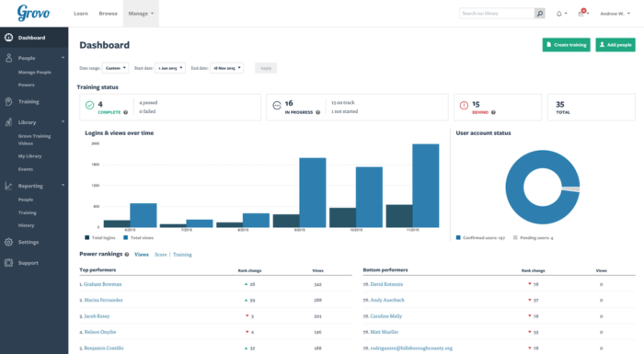644x354 pixels.
Task: Open the inbox icon with red badge
Action: [x=581, y=13]
